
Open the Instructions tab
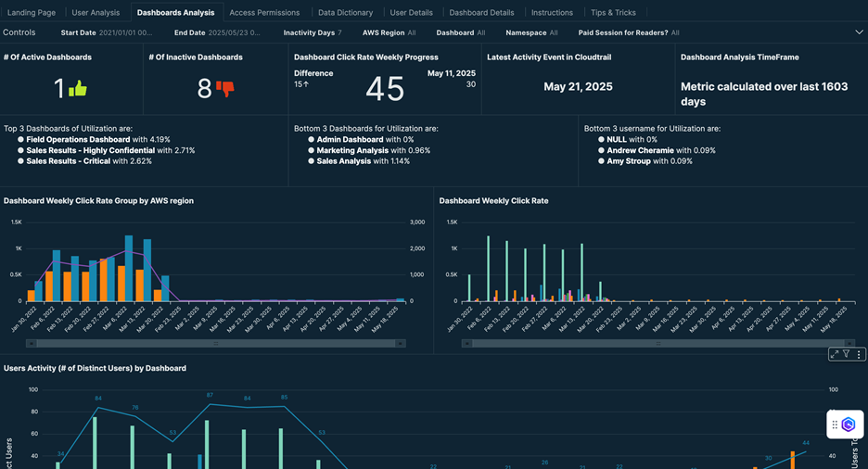pyautogui.click(x=552, y=12)
